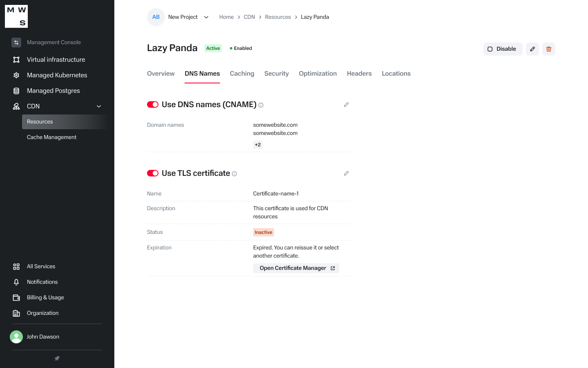This screenshot has width=588, height=368.
Task: Switch to the Overview tab
Action: click(x=161, y=74)
